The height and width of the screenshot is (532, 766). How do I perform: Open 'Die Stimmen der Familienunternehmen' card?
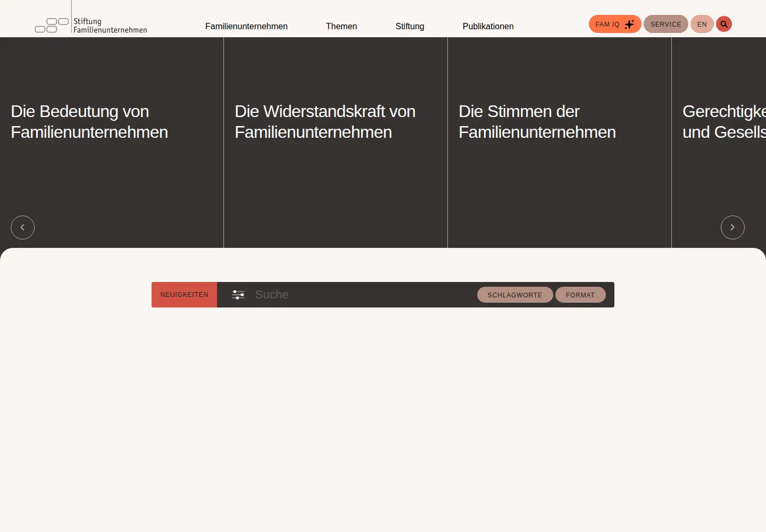(x=560, y=143)
